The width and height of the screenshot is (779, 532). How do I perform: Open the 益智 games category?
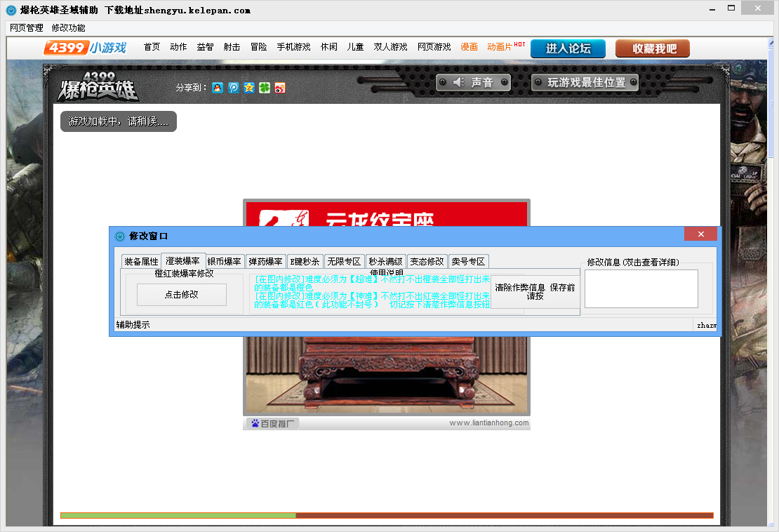[x=205, y=47]
